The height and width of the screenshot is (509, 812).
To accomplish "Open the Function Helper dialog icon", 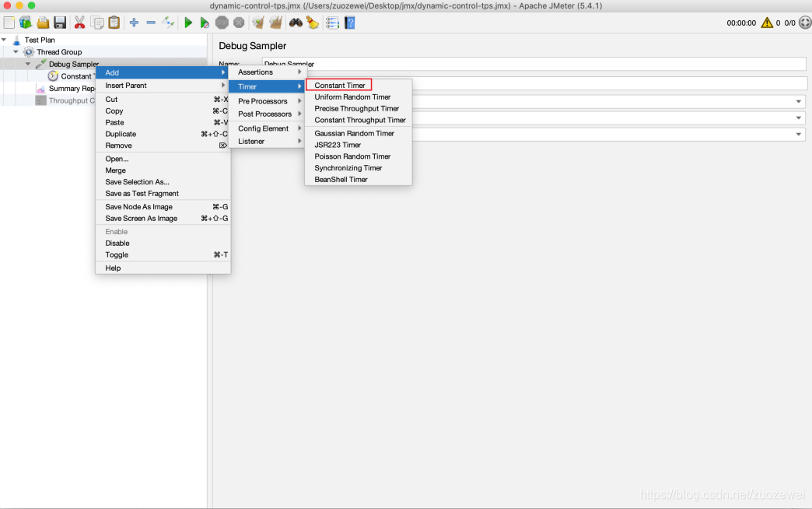I will pyautogui.click(x=332, y=23).
